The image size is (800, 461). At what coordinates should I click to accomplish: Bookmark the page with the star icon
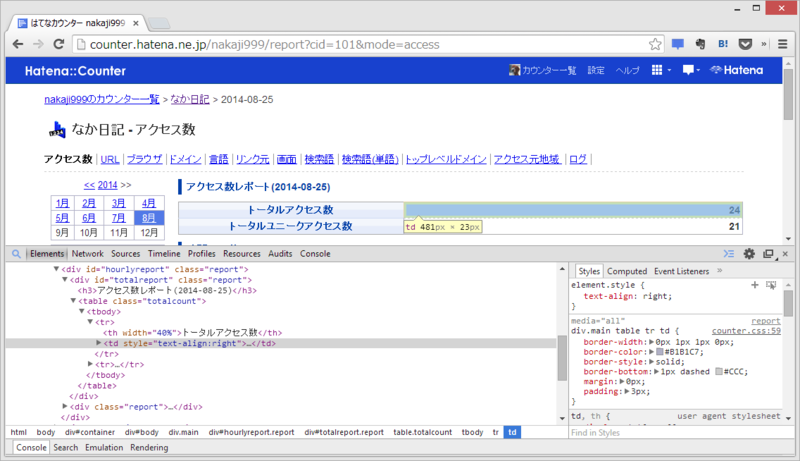[x=655, y=44]
